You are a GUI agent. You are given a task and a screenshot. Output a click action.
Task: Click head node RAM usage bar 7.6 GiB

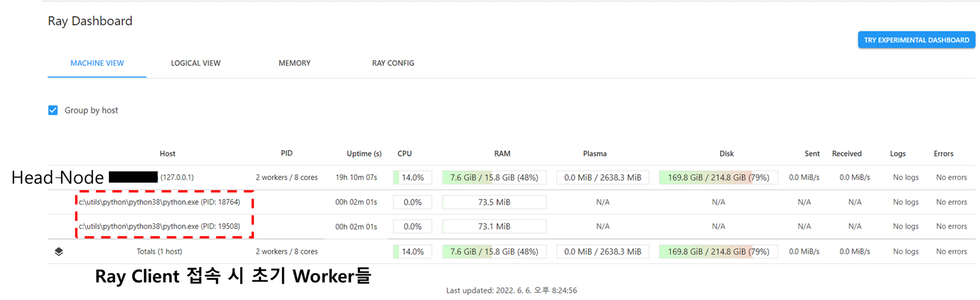pos(494,178)
